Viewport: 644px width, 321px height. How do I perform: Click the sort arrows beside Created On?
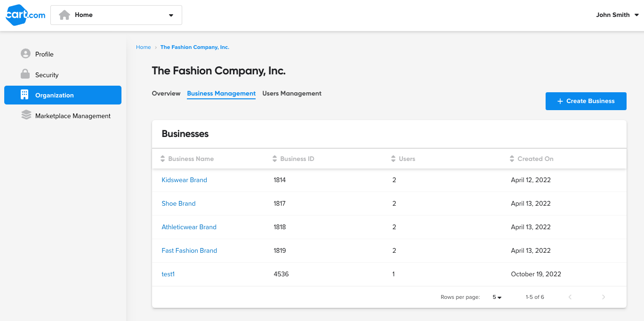tap(512, 159)
